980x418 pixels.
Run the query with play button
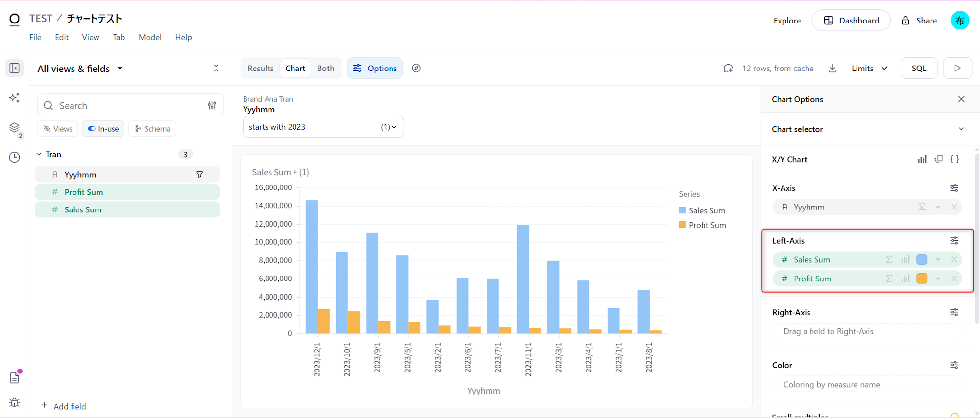(957, 69)
